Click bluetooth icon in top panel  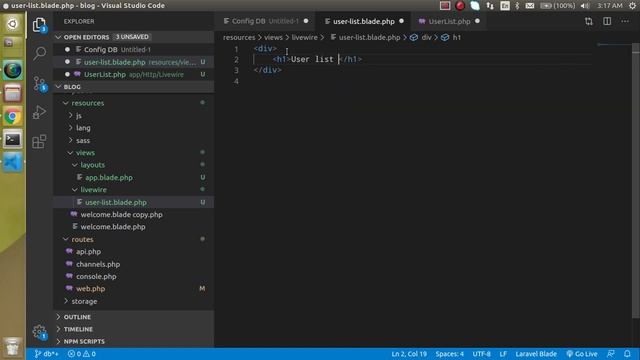tap(517, 6)
